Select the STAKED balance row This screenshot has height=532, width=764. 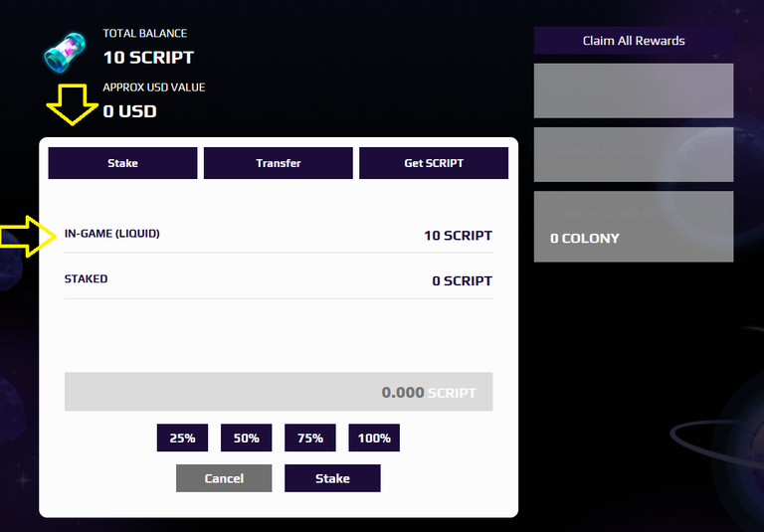(279, 280)
